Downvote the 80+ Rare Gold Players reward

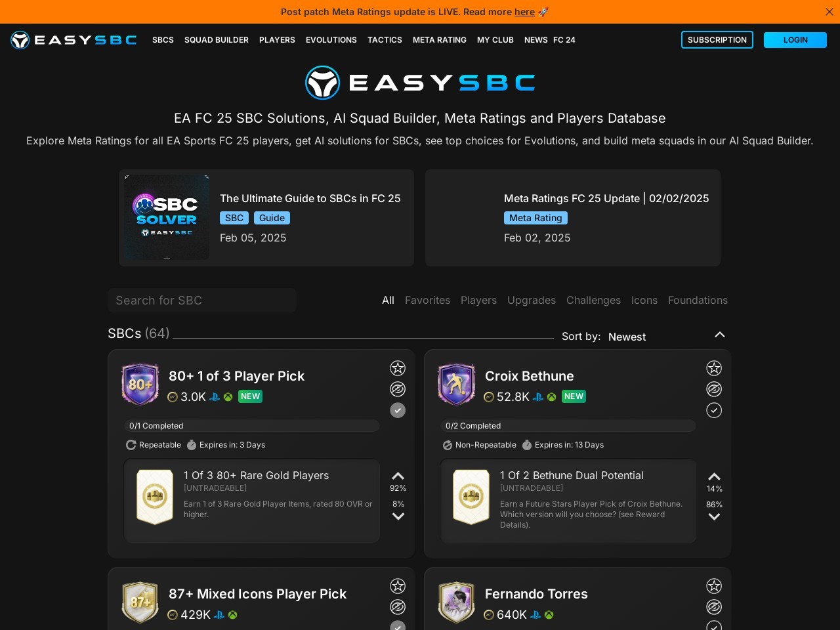click(x=398, y=516)
